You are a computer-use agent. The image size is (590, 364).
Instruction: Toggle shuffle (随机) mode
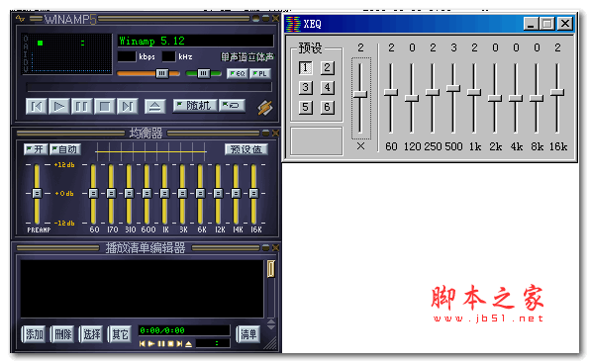(x=195, y=106)
